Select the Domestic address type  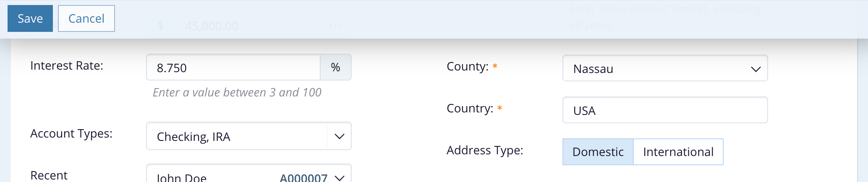click(598, 152)
